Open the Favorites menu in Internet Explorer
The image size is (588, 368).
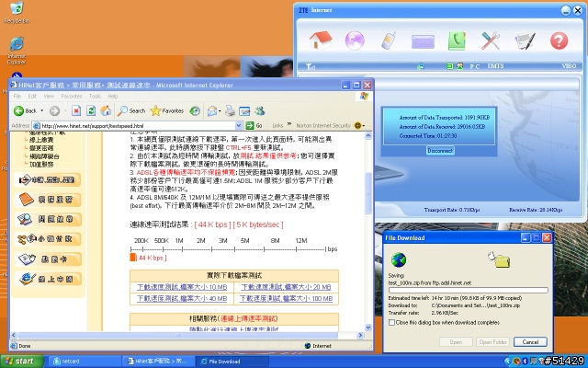point(72,96)
